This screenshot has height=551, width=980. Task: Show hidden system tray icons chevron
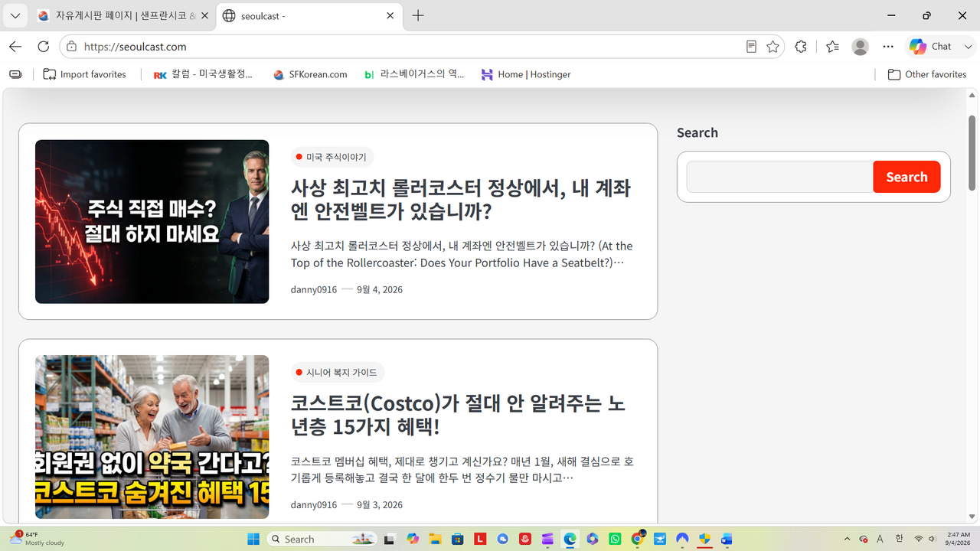(x=847, y=539)
